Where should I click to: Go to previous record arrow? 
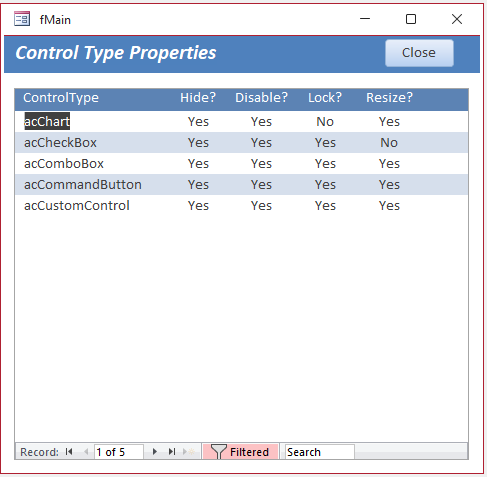click(x=86, y=452)
